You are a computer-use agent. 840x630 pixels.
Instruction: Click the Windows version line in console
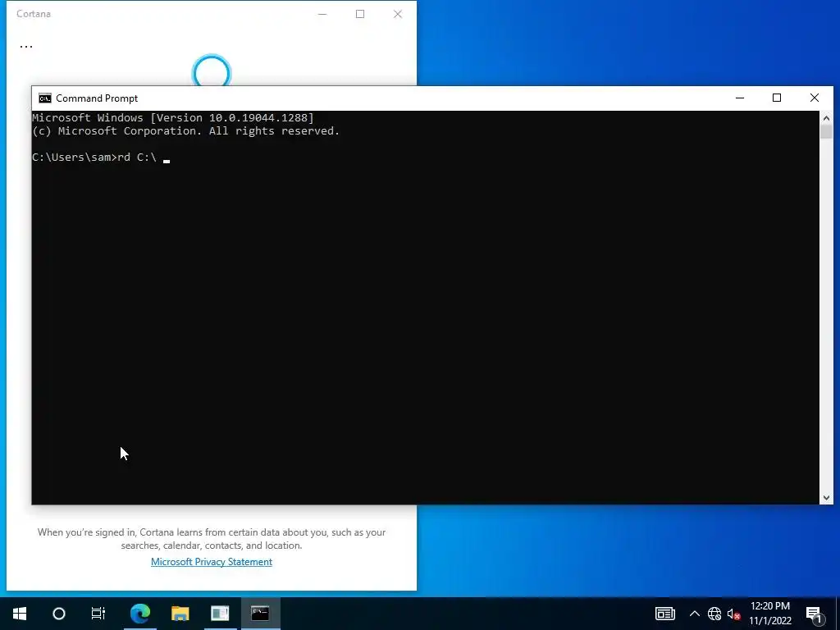[173, 118]
